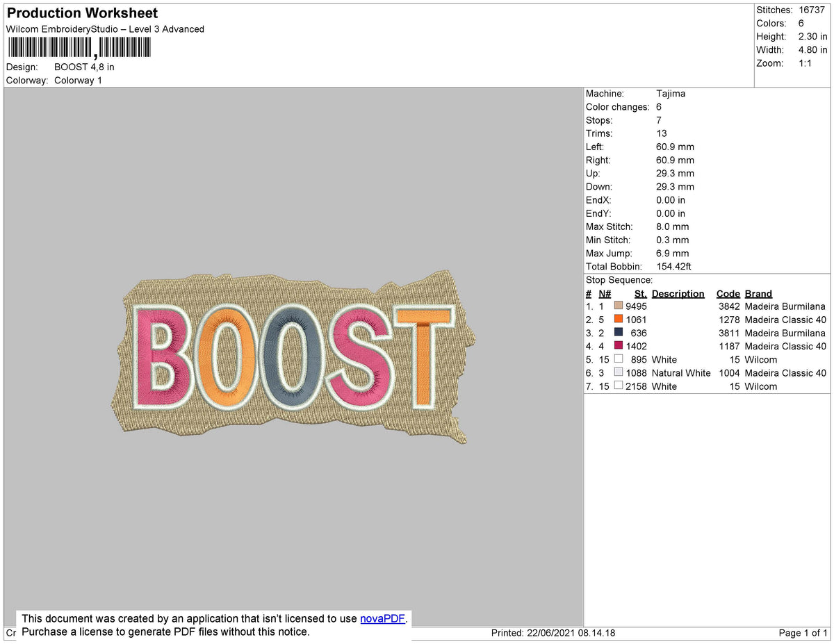Select the Colorway 1 value

coord(78,80)
